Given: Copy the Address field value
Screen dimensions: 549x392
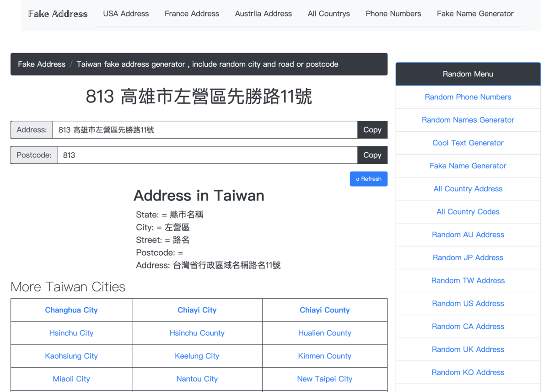Looking at the screenshot, I should click(x=372, y=130).
